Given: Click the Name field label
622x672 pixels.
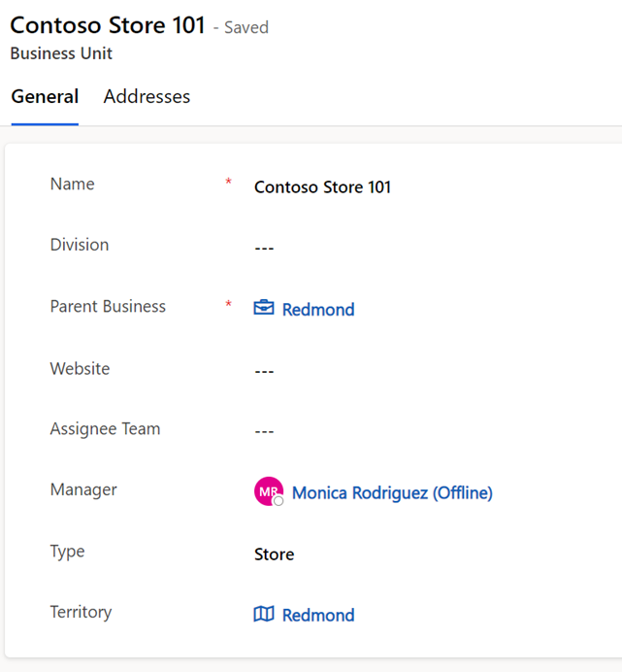Looking at the screenshot, I should 73,184.
